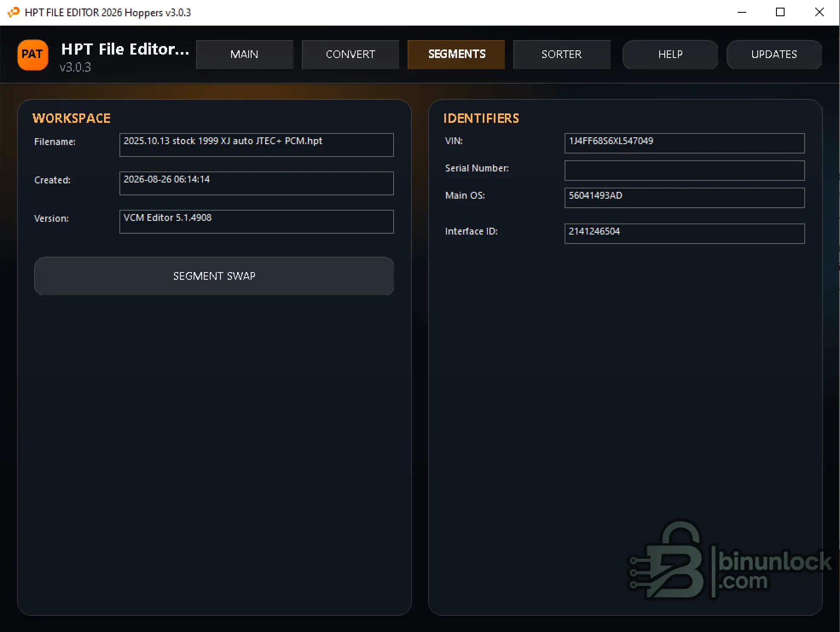Maximize the HPT File Editor window

coord(780,12)
